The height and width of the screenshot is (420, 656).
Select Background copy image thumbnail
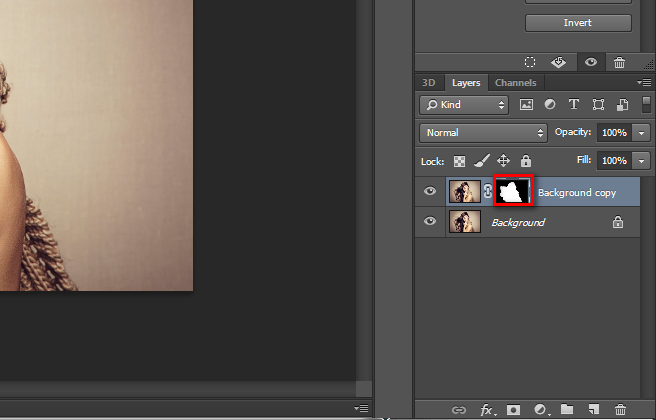pyautogui.click(x=465, y=192)
